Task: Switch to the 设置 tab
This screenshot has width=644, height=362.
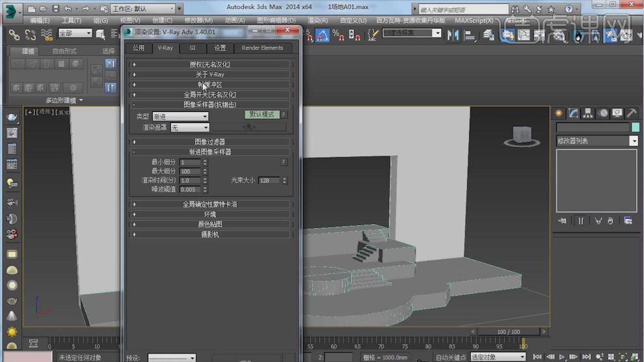Action: (220, 48)
